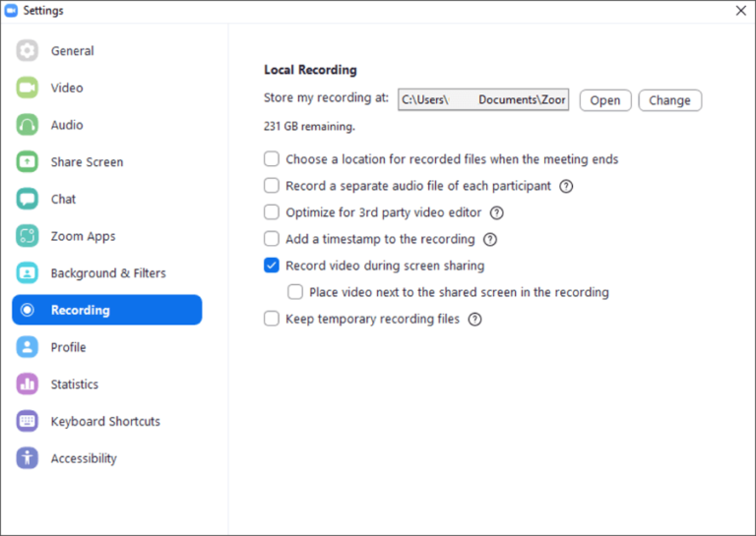Go to the Profile section
Viewport: 756px width, 536px height.
coord(107,347)
